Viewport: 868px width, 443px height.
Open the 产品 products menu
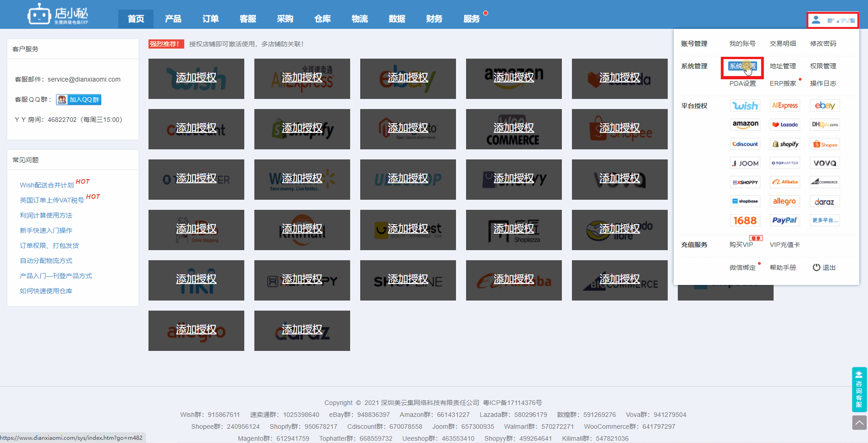click(173, 19)
